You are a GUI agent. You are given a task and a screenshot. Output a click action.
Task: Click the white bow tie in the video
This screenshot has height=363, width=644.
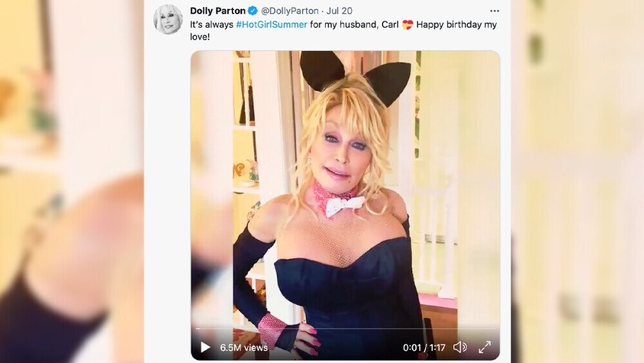click(x=345, y=206)
